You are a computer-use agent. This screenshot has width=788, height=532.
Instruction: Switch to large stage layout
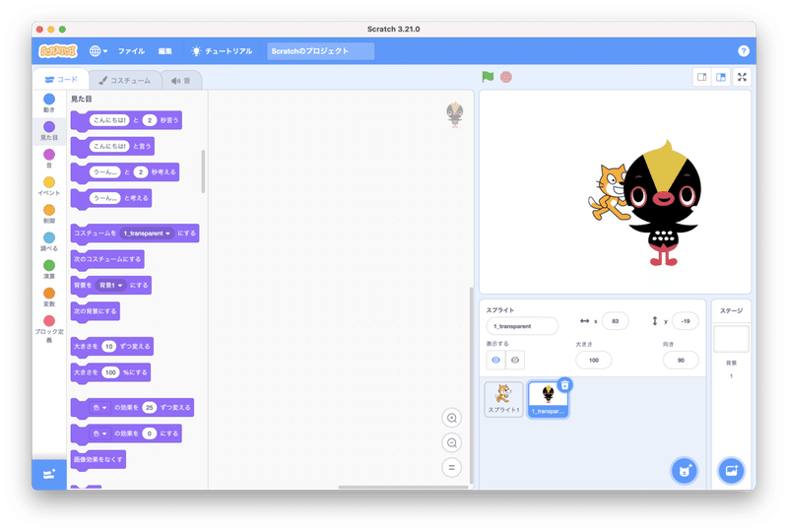point(721,77)
